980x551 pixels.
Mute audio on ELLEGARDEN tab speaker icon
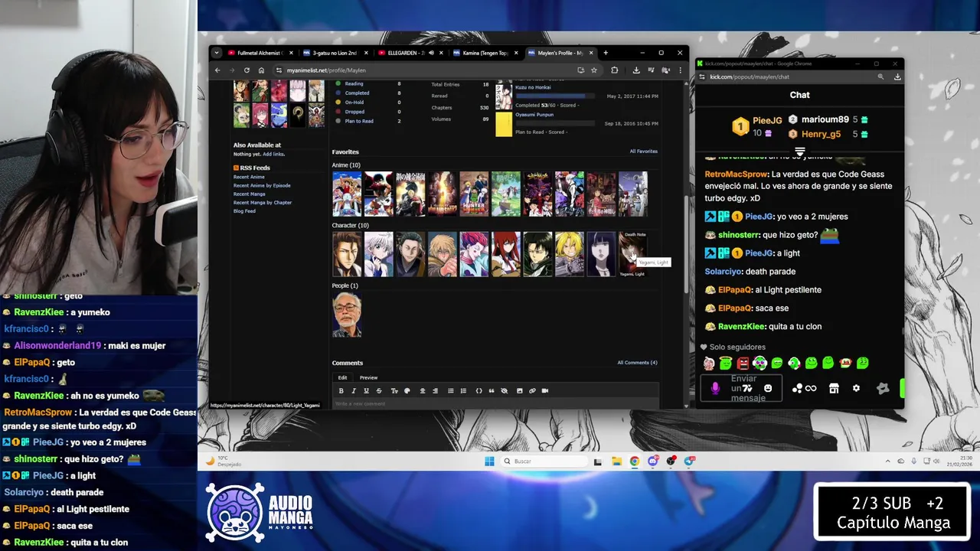tap(431, 53)
